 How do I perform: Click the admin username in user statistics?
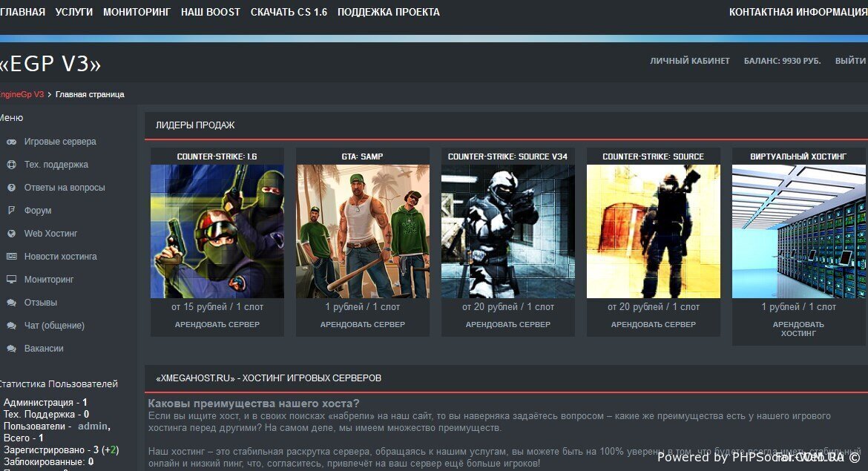[93, 426]
